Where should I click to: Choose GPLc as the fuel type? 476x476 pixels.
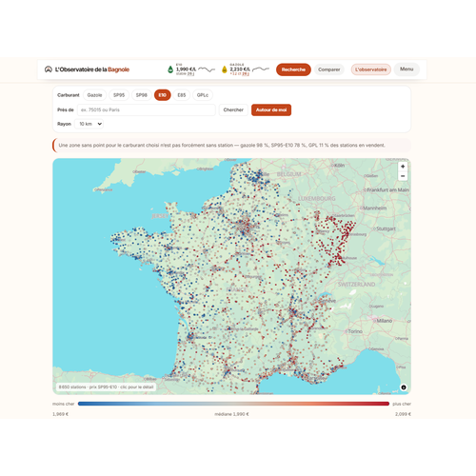[203, 95]
